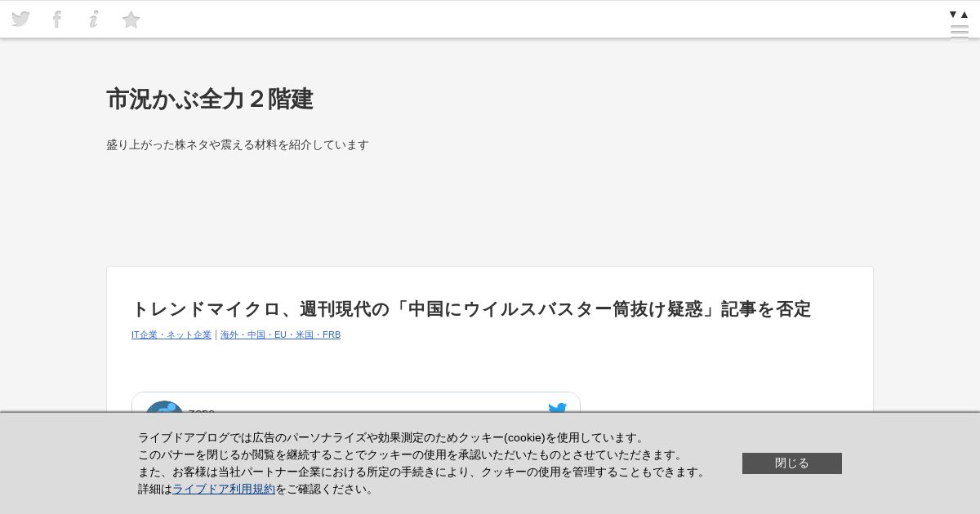The height and width of the screenshot is (514, 980).
Task: Open blog title 市況かぶ全力２階建
Action: pyautogui.click(x=210, y=100)
